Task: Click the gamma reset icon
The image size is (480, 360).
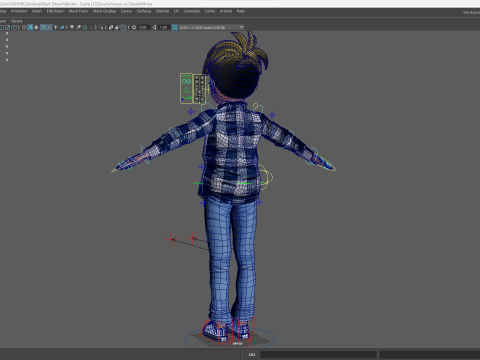Action: pyautogui.click(x=154, y=27)
